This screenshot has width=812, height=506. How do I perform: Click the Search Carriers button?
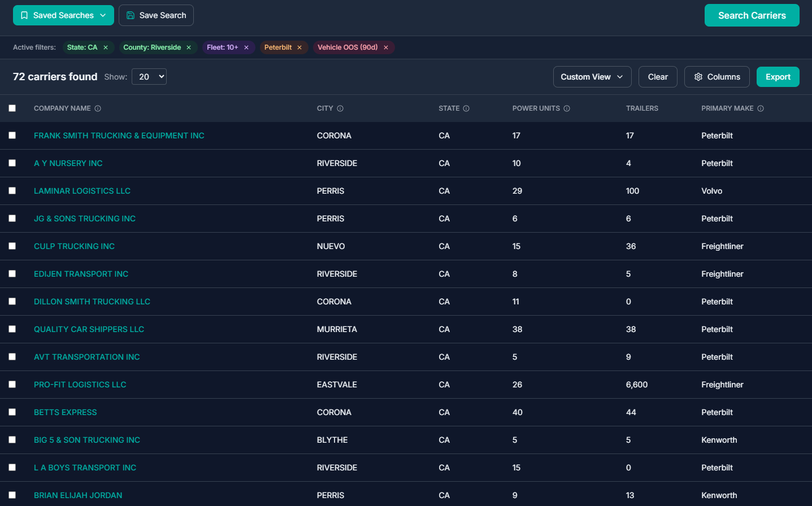pos(752,15)
